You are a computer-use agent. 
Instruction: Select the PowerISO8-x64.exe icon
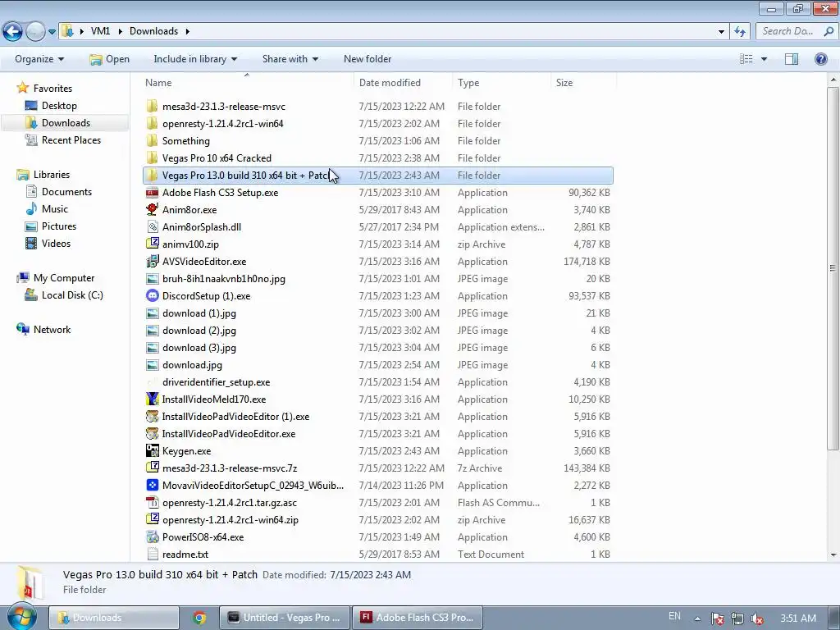coord(152,536)
